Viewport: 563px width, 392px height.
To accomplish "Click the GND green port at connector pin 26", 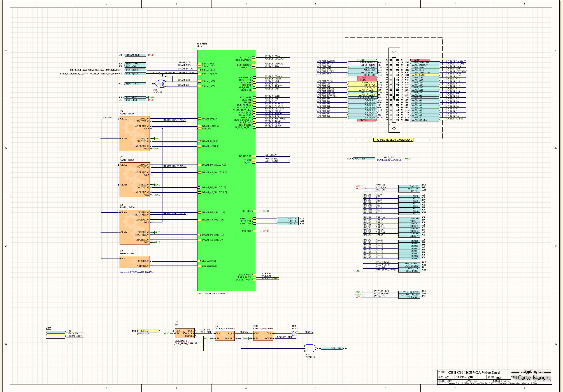I will click(367, 60).
